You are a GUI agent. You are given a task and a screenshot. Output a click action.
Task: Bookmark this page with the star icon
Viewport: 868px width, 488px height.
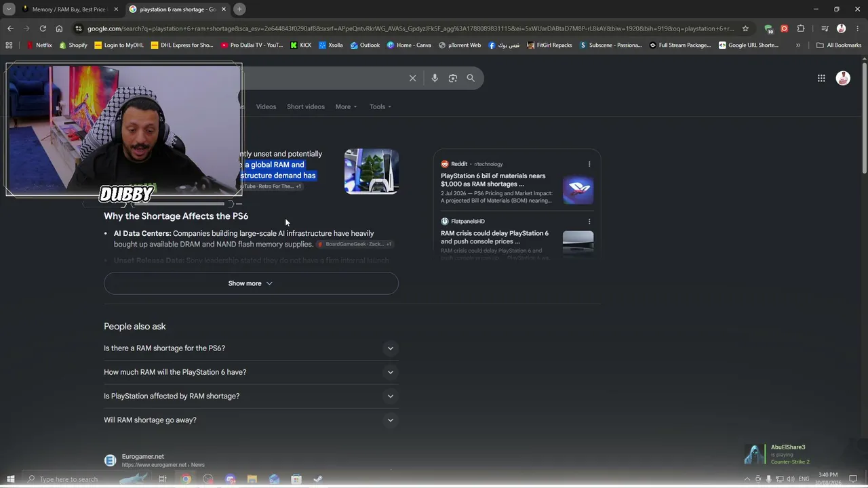pyautogui.click(x=745, y=28)
